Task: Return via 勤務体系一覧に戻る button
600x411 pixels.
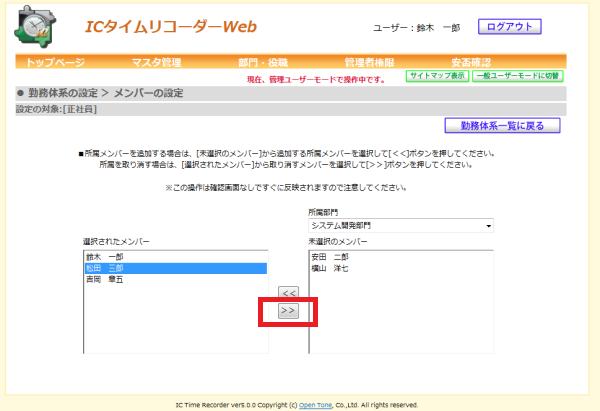Action: 502,126
